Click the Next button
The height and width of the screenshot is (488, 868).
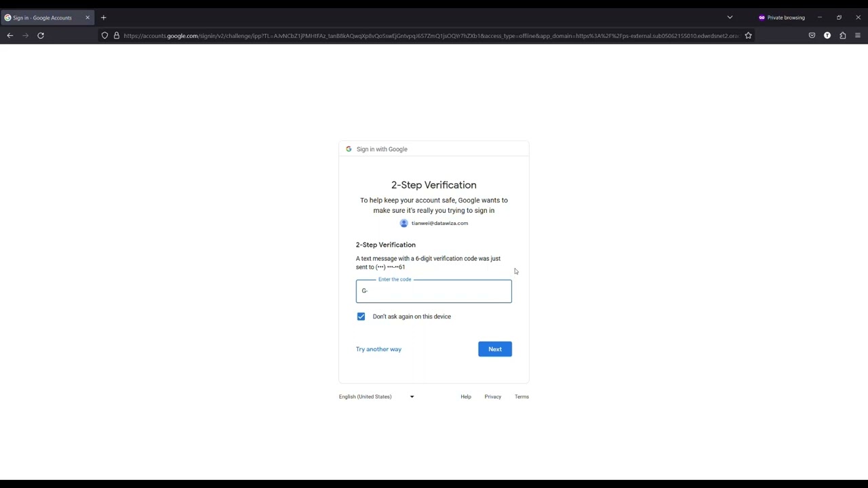tap(495, 349)
